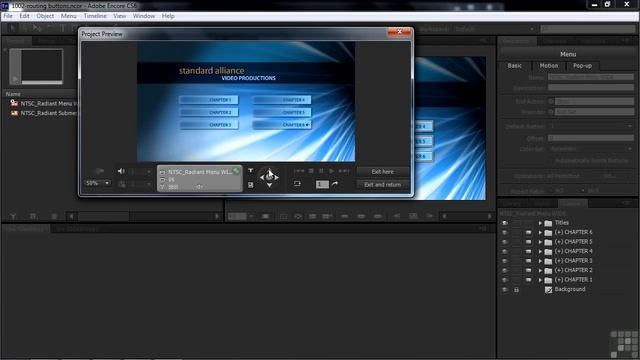640x360 pixels.
Task: Click the CHAPTER 3 button in the preview menu
Action: tap(209, 125)
